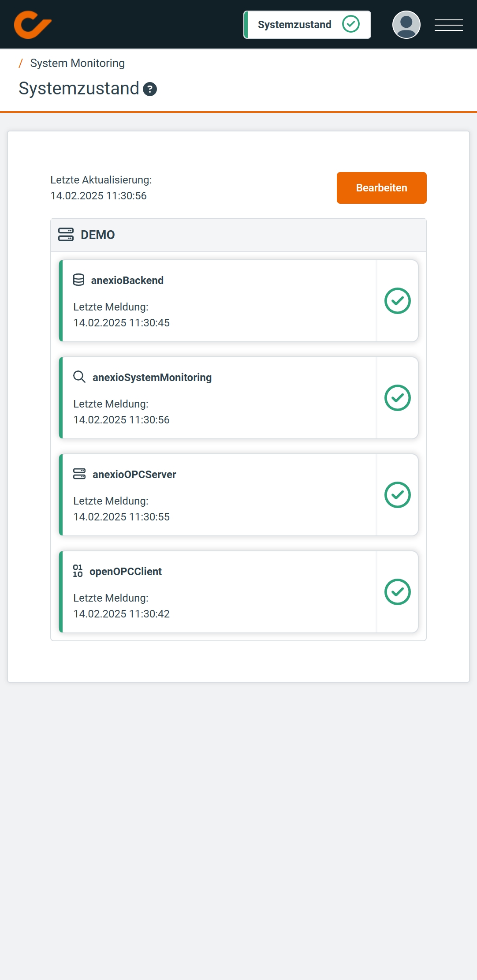Select the anexioBackend service name
This screenshot has height=980, width=477.
click(x=127, y=281)
